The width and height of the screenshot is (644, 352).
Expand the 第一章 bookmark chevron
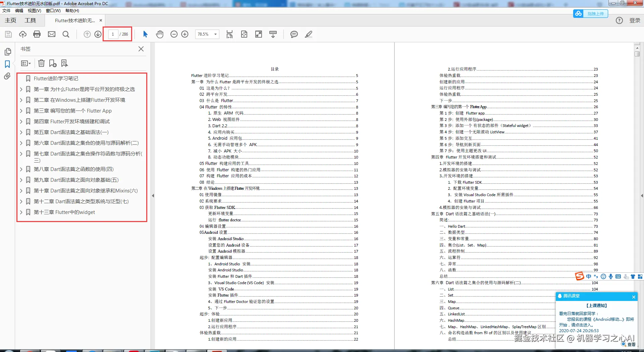point(21,89)
